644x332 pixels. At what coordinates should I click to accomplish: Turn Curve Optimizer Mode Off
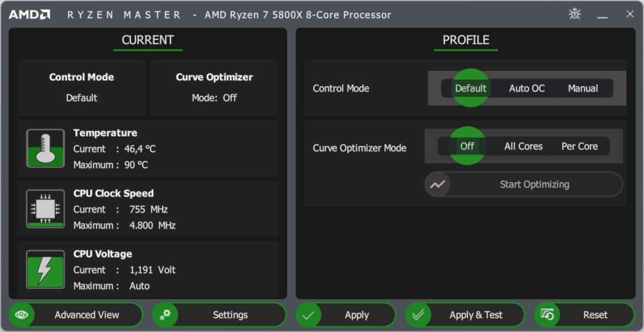pyautogui.click(x=467, y=146)
